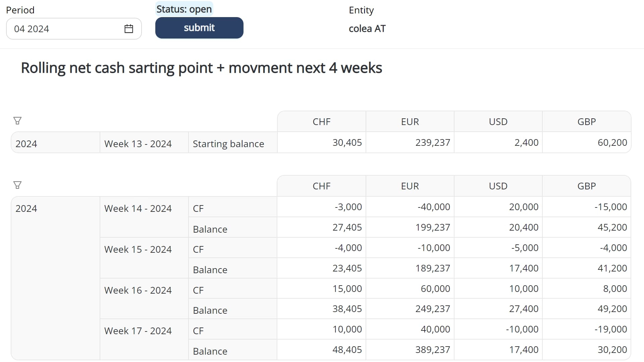
Task: Open the period calendar picker icon
Action: coord(129,29)
